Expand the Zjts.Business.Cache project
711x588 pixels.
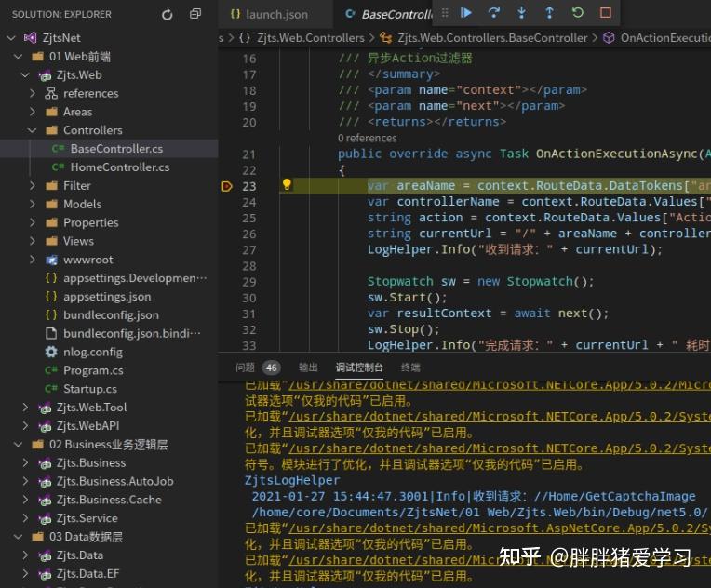(25, 500)
